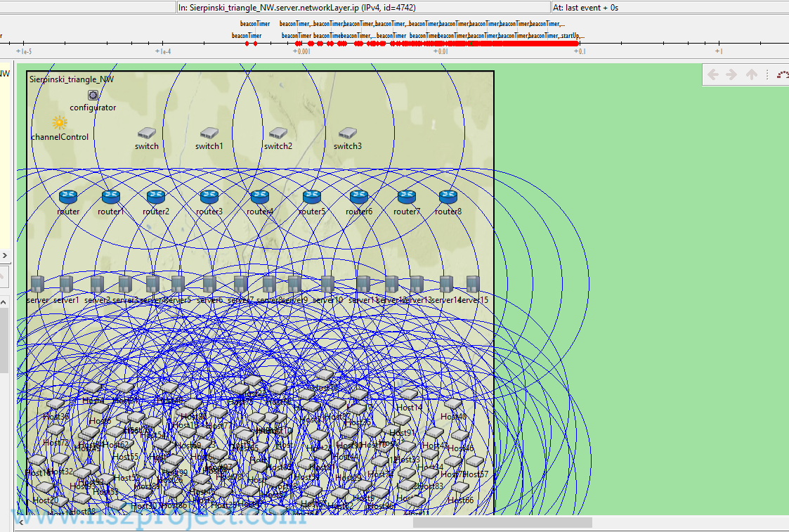789x532 pixels.
Task: Click the server6 node icon
Action: [210, 285]
